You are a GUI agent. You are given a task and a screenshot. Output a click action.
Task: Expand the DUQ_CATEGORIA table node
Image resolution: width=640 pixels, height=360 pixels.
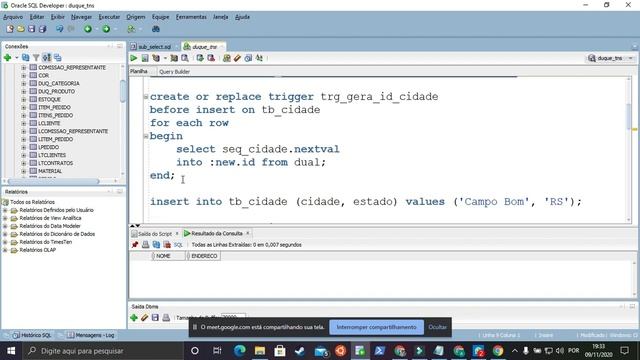pyautogui.click(x=24, y=83)
